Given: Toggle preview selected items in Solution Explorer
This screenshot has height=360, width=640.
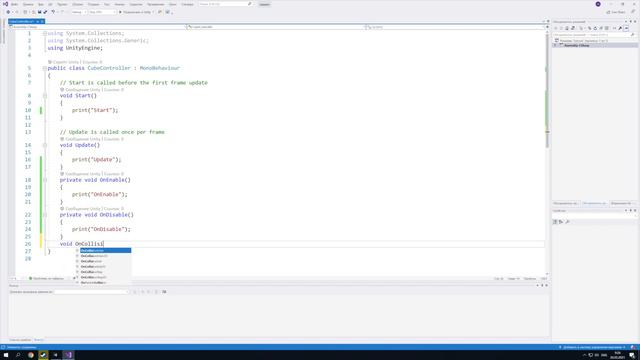Looking at the screenshot, I should coord(626,28).
